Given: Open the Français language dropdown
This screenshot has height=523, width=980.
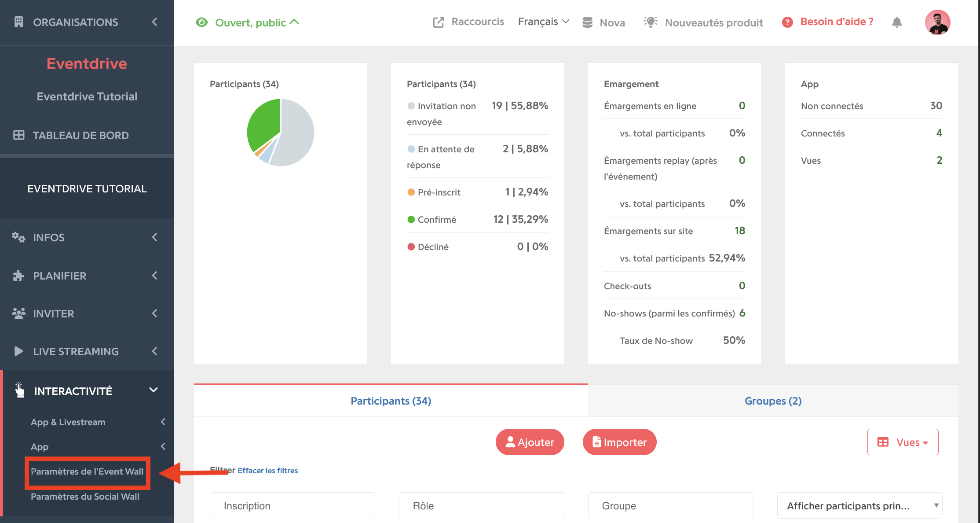Looking at the screenshot, I should pos(543,22).
